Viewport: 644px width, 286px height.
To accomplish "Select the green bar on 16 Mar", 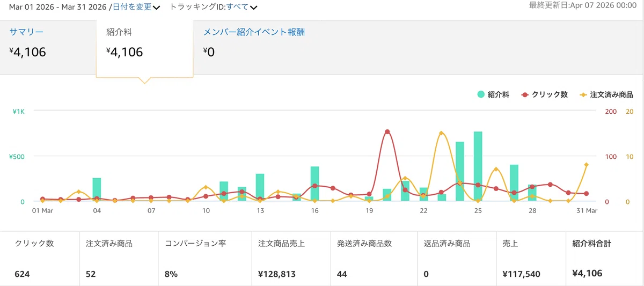I will 314,184.
